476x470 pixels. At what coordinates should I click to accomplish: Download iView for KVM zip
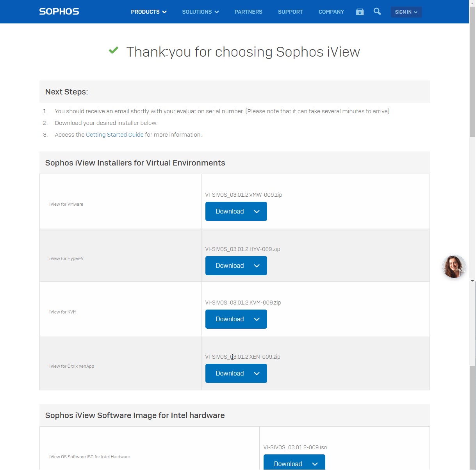tap(230, 319)
